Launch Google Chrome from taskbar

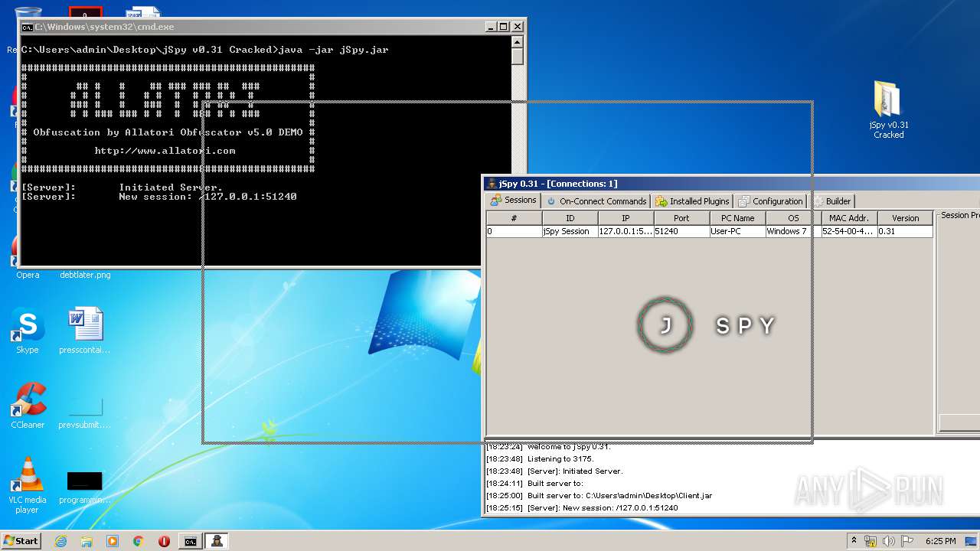point(138,541)
